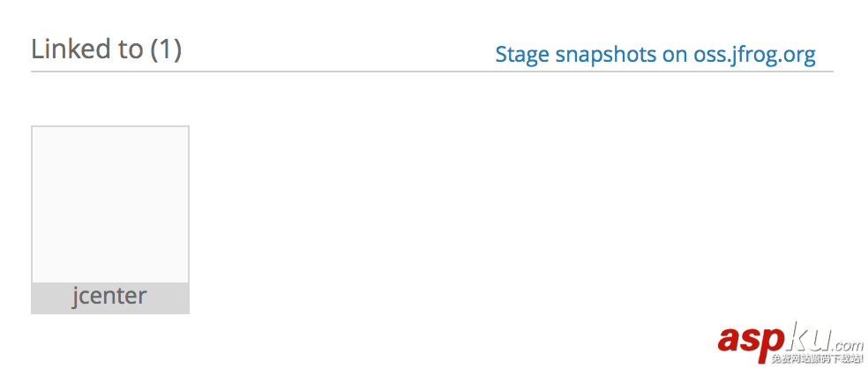Click the word on in the blue link
Screen dimensions: 868x369
(675, 55)
